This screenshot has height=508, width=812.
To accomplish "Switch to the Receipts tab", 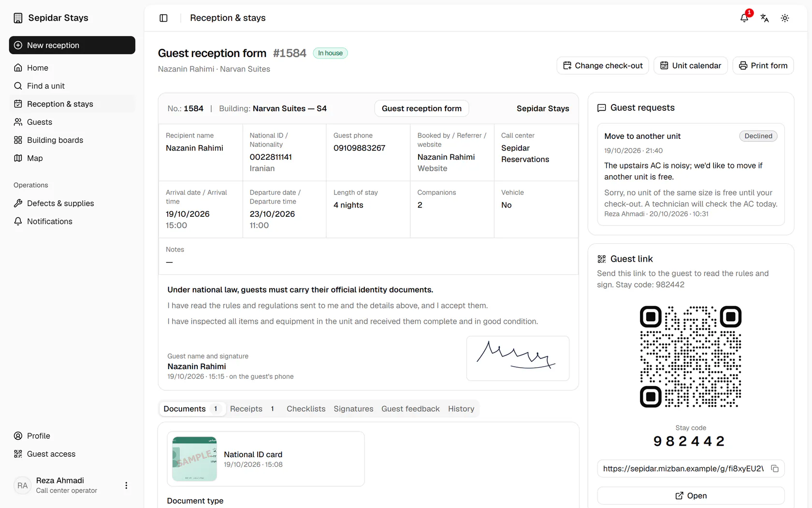I will [253, 409].
